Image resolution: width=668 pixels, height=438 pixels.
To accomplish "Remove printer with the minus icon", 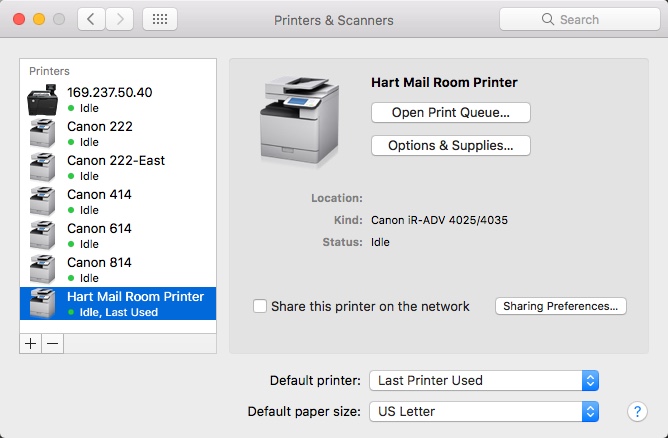I will [53, 343].
